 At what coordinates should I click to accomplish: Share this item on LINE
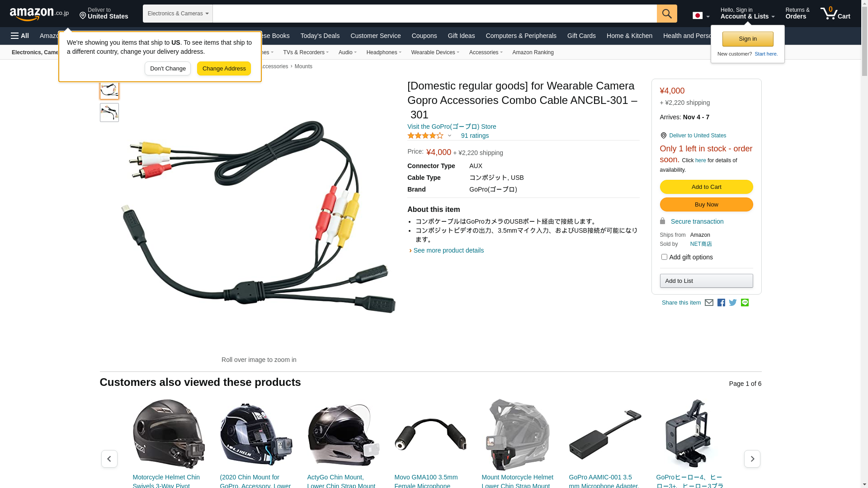(745, 303)
